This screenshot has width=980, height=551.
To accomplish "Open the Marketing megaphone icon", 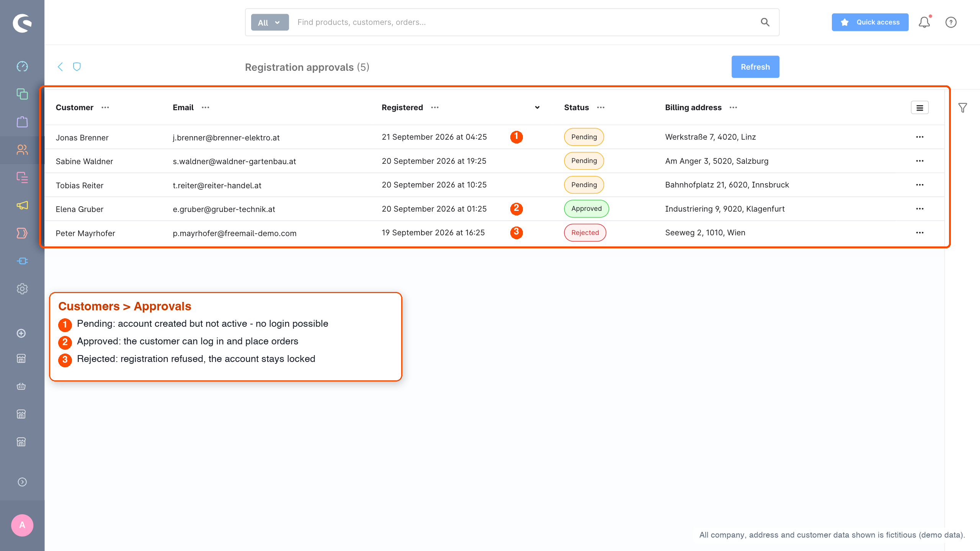I will coord(22,205).
